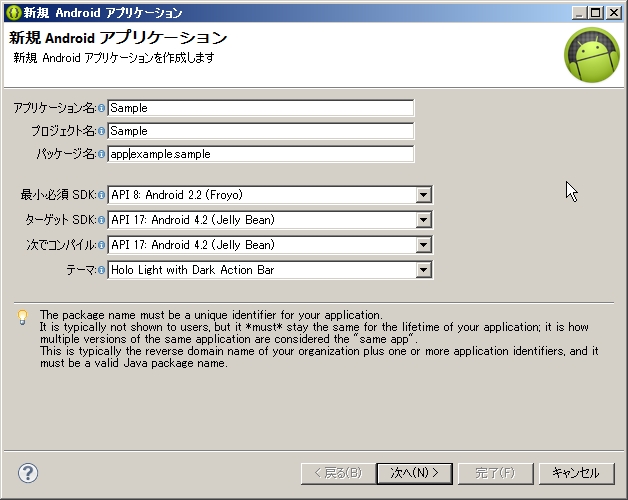The height and width of the screenshot is (500, 628).
Task: Click the キャンセル button
Action: coord(576,474)
